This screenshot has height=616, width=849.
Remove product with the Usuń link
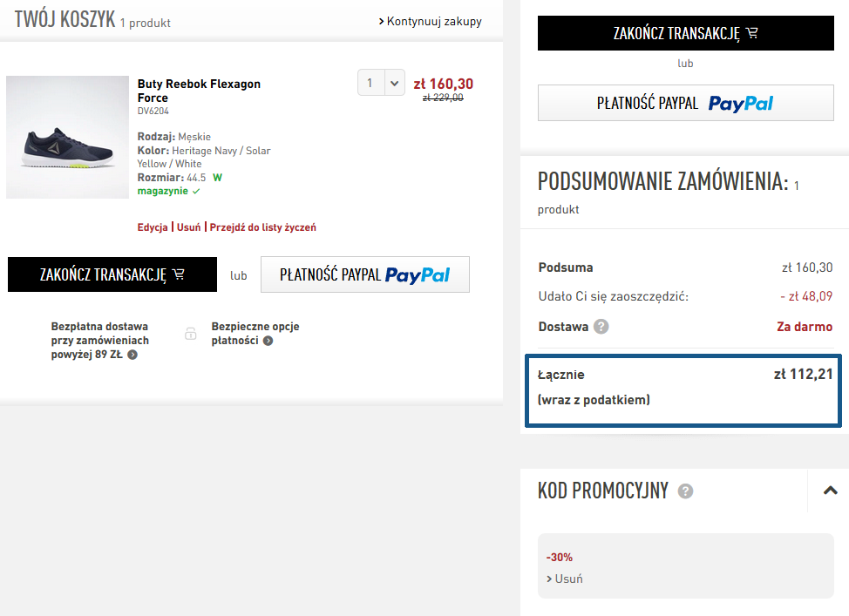[188, 227]
